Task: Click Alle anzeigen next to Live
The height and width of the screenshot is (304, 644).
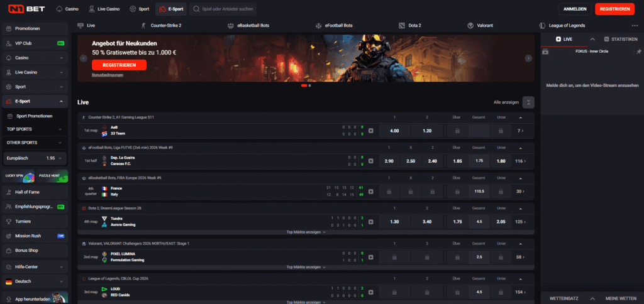Action: [x=506, y=102]
